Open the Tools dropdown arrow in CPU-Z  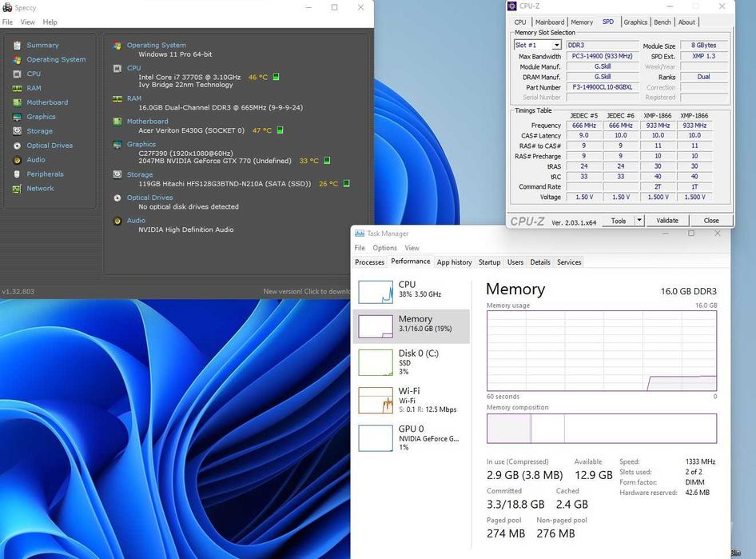(x=639, y=221)
